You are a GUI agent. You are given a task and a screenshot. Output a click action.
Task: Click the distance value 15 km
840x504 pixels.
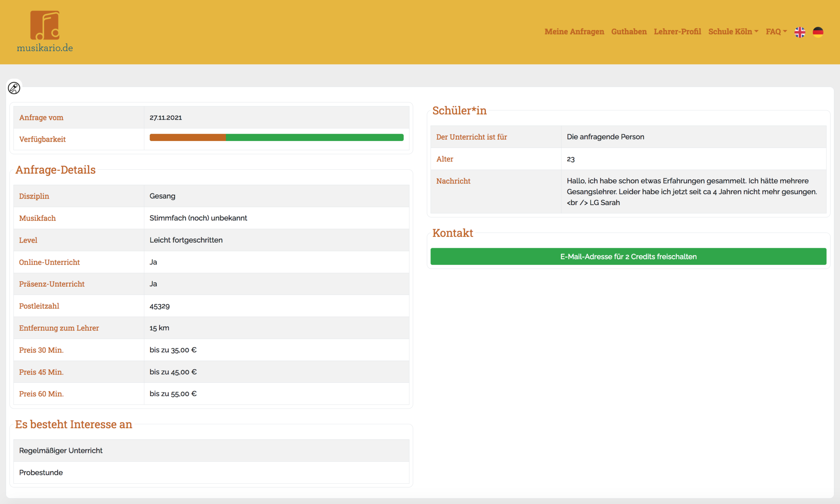click(159, 328)
